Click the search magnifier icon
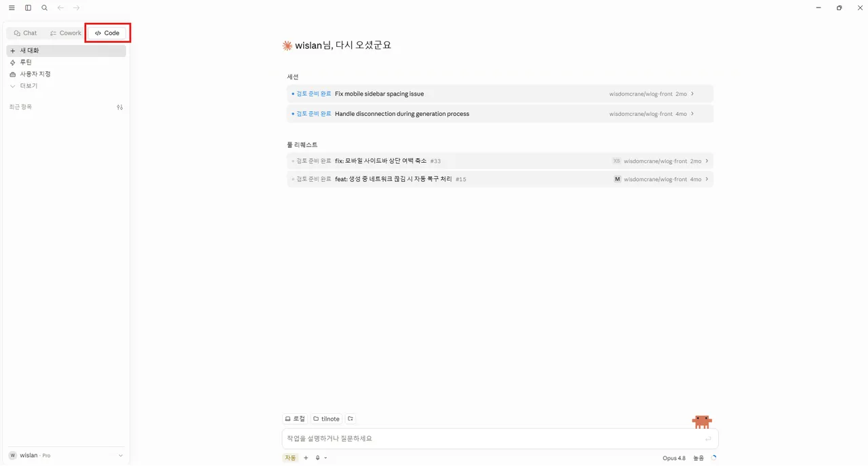The height and width of the screenshot is (466, 868). coord(44,8)
